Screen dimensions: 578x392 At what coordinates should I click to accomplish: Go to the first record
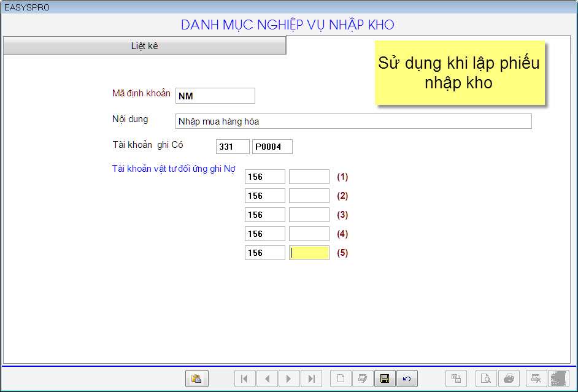click(245, 379)
